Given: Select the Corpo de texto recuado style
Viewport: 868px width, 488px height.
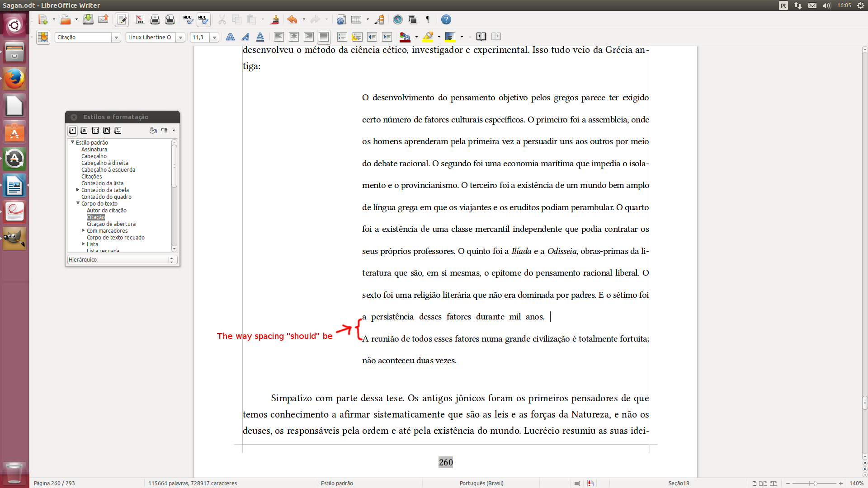Looking at the screenshot, I should 115,237.
